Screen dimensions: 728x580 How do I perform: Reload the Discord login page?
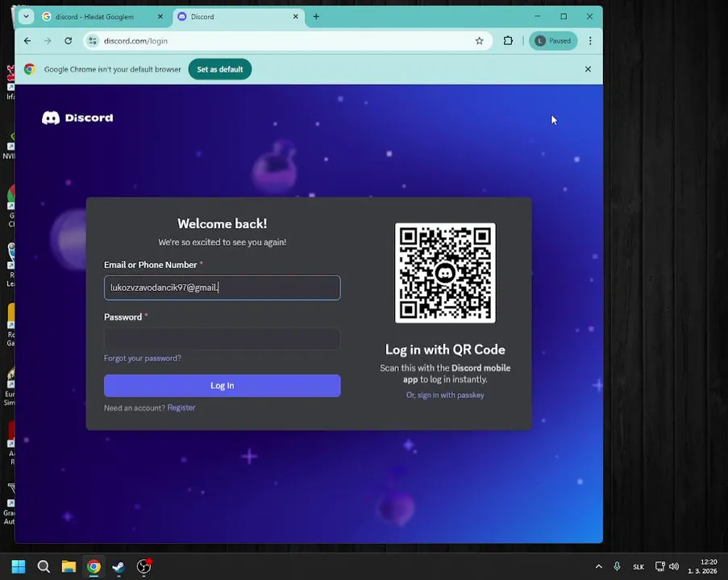pos(69,41)
